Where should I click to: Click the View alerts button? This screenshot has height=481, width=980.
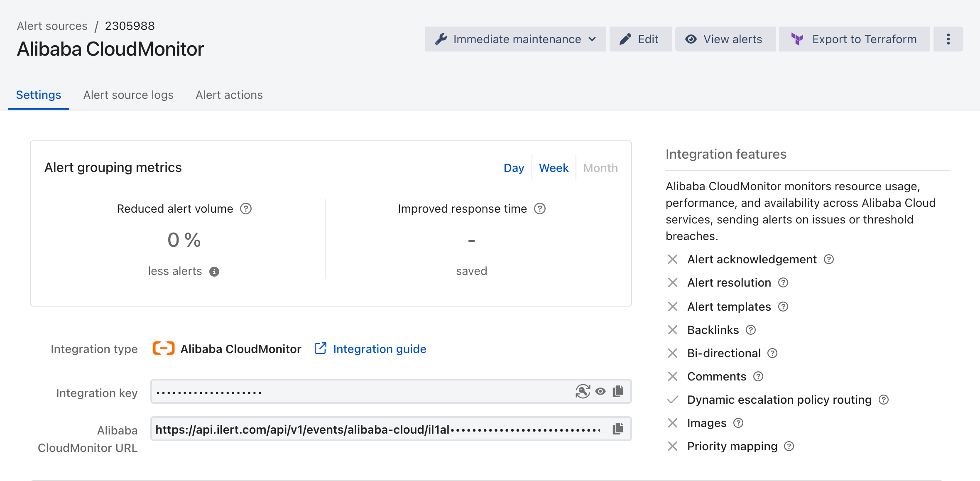click(725, 39)
